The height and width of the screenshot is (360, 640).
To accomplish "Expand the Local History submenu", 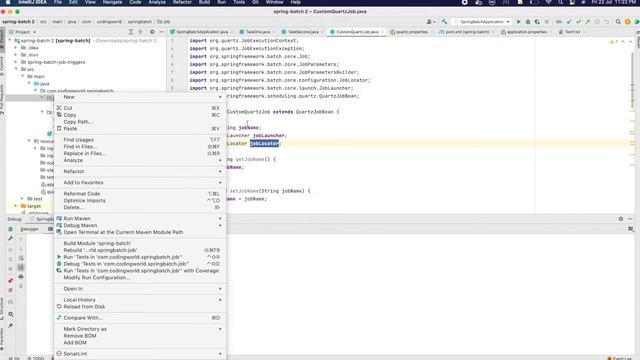I will pyautogui.click(x=140, y=300).
